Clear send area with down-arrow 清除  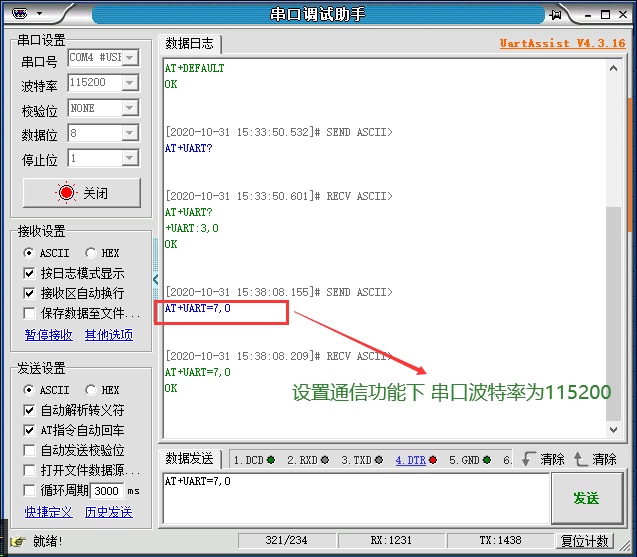[x=543, y=459]
